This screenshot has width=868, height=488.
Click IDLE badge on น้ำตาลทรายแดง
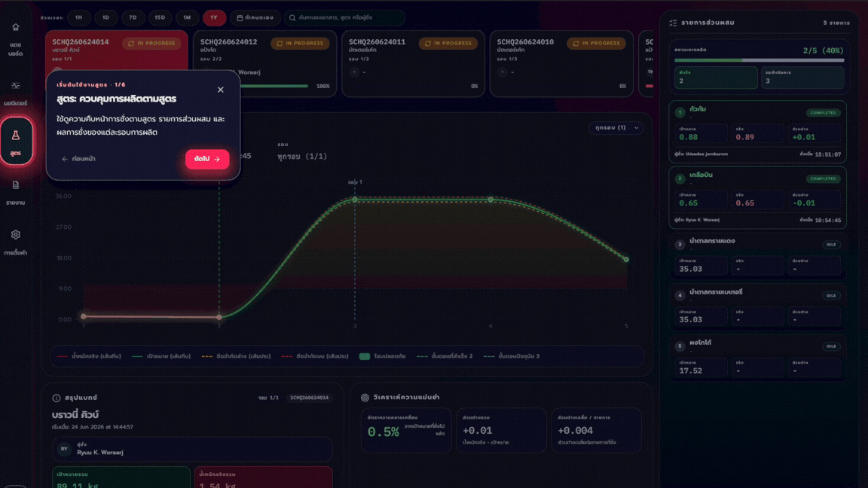[x=832, y=245]
